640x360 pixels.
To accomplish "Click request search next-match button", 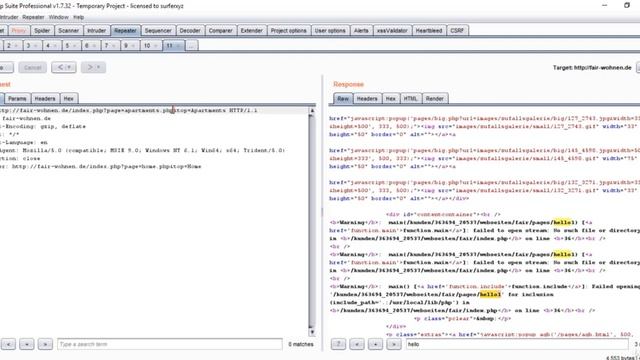I will pyautogui.click(x=45, y=344).
